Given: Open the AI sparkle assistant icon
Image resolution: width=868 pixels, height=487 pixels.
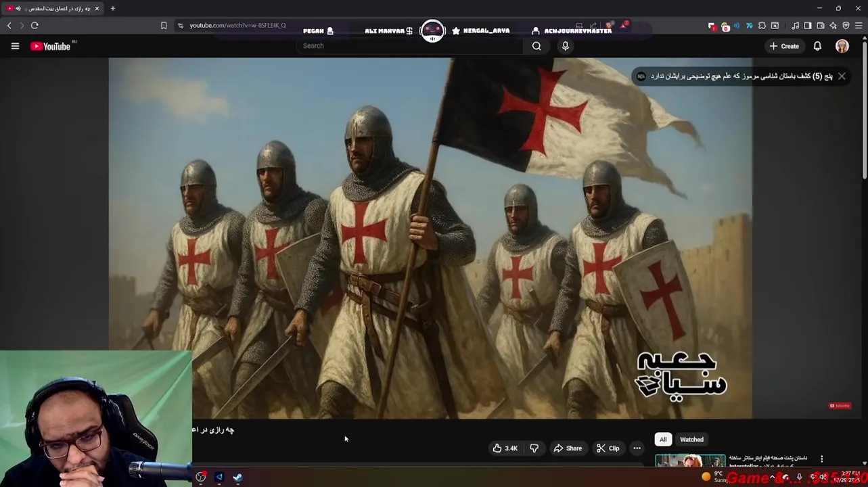Looking at the screenshot, I should pos(833,26).
